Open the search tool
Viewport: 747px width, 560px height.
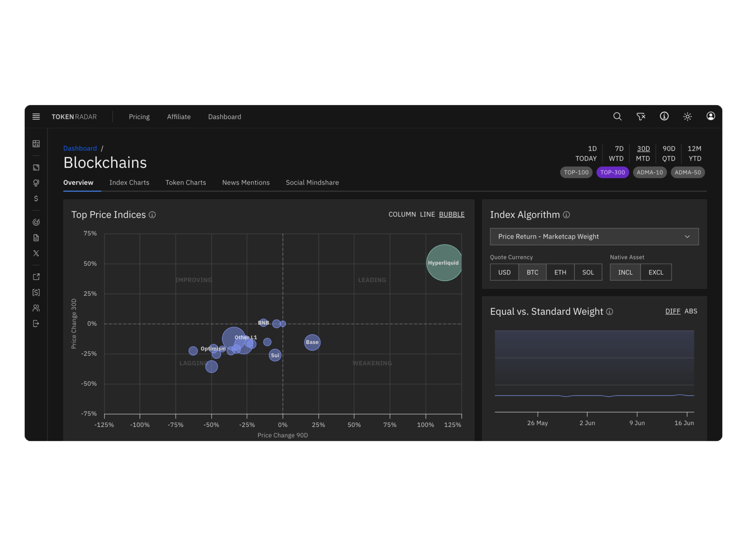click(x=617, y=116)
